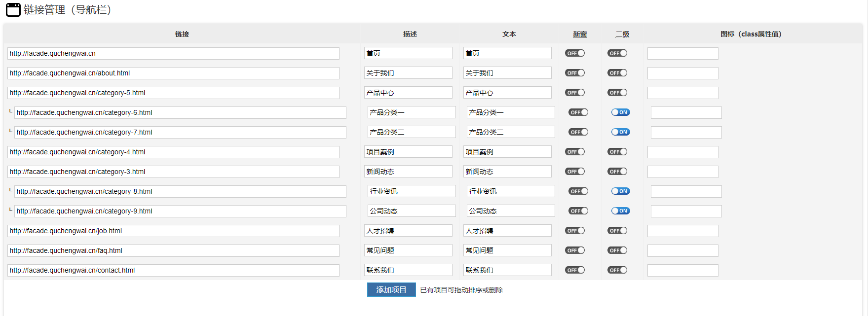Toggle 二级 switch for 首页 row
The height and width of the screenshot is (316, 868).
(617, 53)
